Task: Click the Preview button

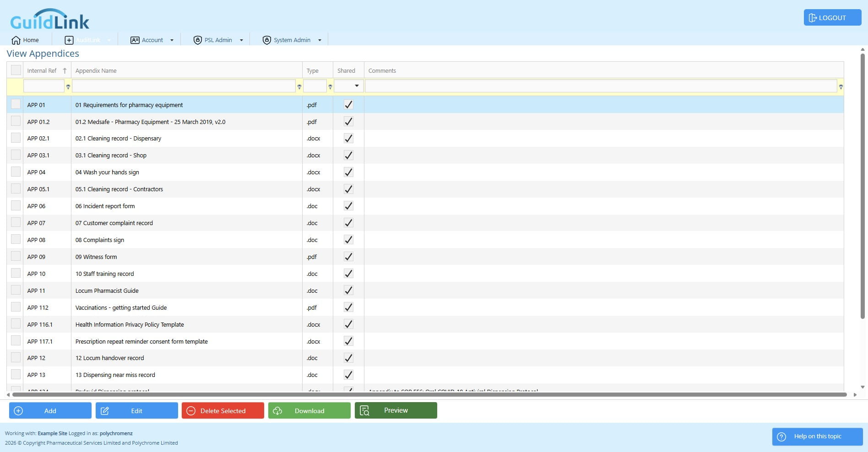Action: point(396,410)
